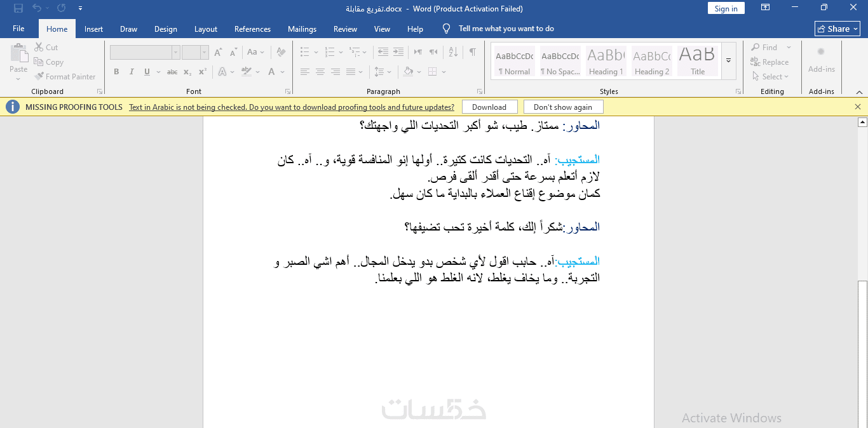The image size is (868, 428).
Task: Open the Line and Paragraph Spacing dropdown
Action: pos(382,72)
